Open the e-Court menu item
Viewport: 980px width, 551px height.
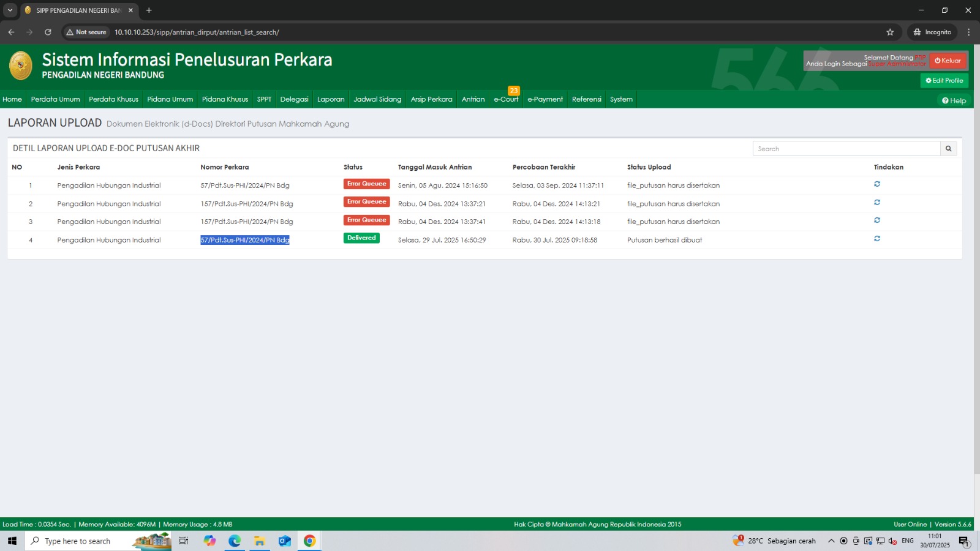[506, 99]
